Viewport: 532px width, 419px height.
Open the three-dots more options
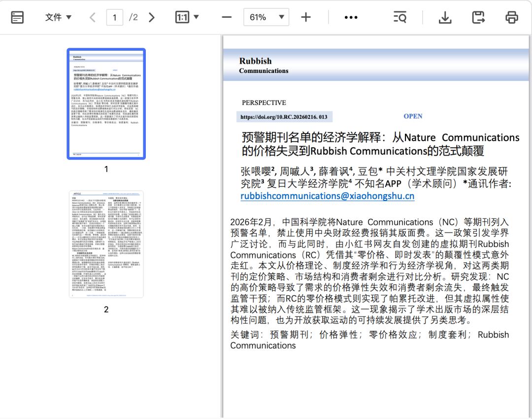[x=351, y=17]
